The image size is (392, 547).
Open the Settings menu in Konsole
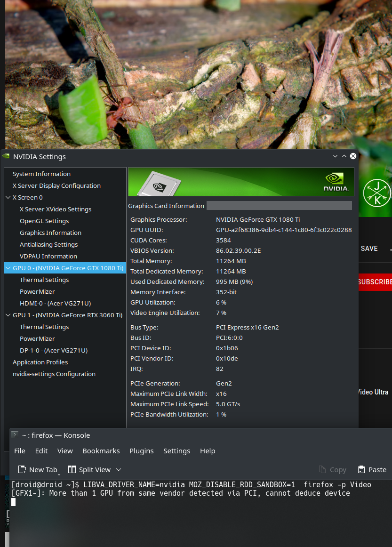(176, 450)
